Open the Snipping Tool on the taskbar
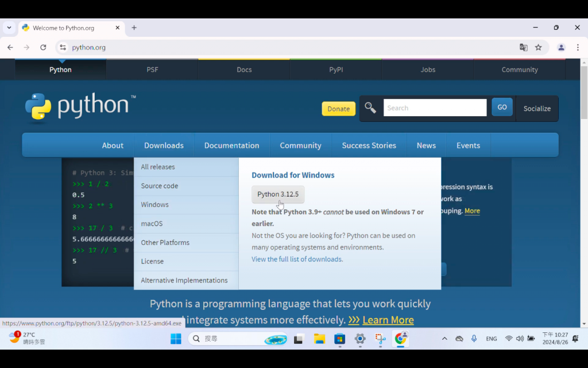 [380, 339]
